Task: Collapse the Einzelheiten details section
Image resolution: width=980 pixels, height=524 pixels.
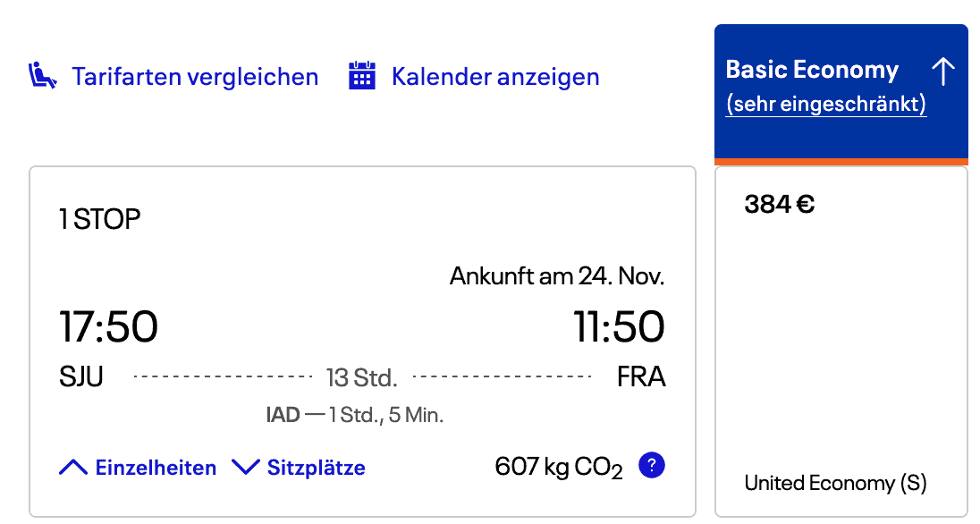Action: tap(156, 468)
